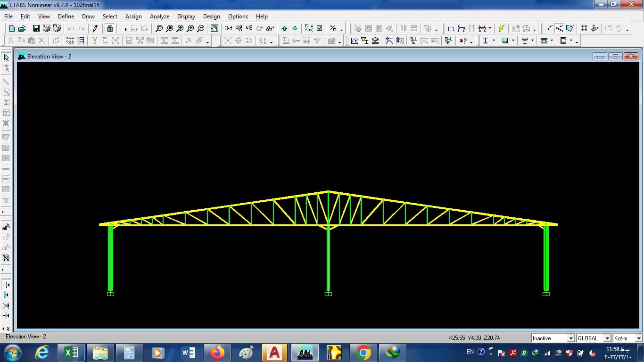Open the File menu

tap(8, 16)
